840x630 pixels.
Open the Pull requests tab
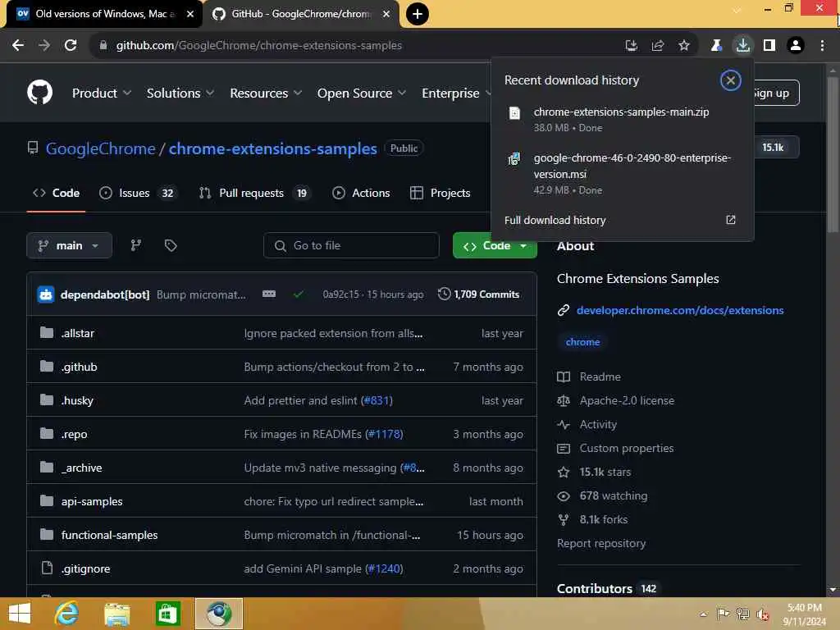(x=254, y=193)
